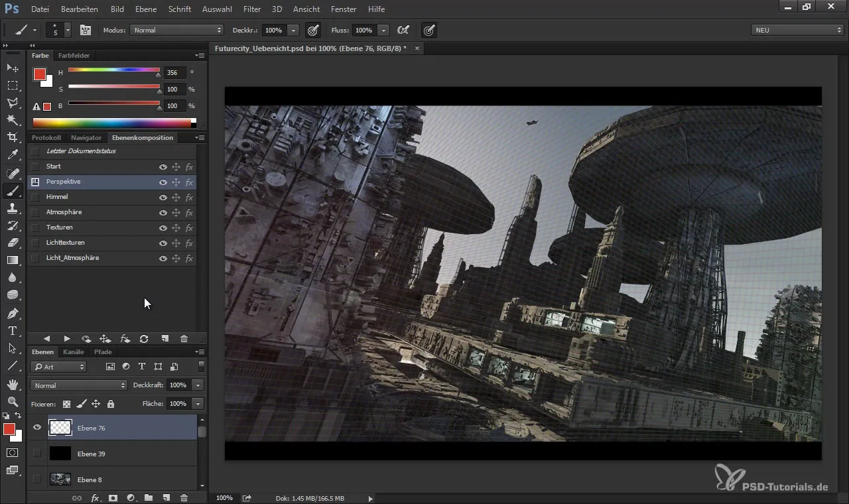Screen dimensions: 849x504
Task: Toggle Quick Mask mode
Action: [13, 453]
